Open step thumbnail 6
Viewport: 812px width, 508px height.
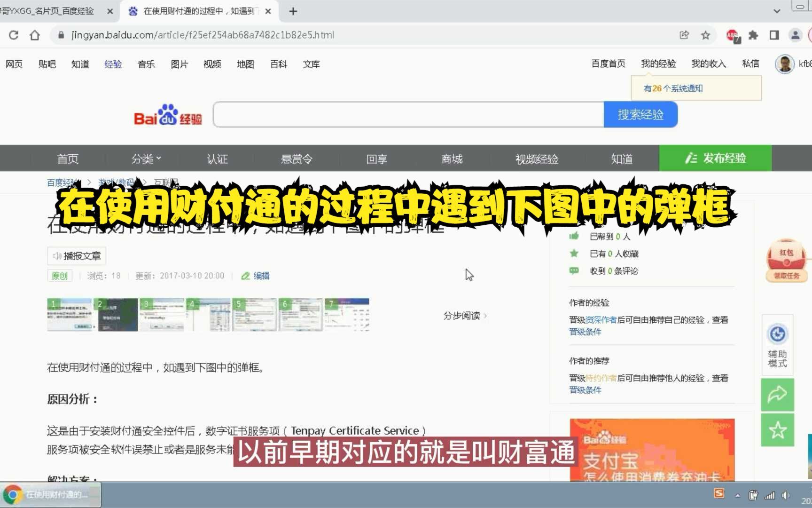tap(301, 315)
